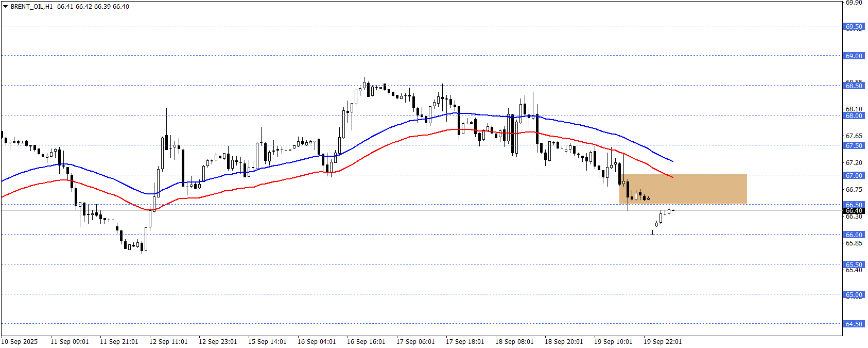Click the 18 Sep 20:01 time label

pos(564,341)
